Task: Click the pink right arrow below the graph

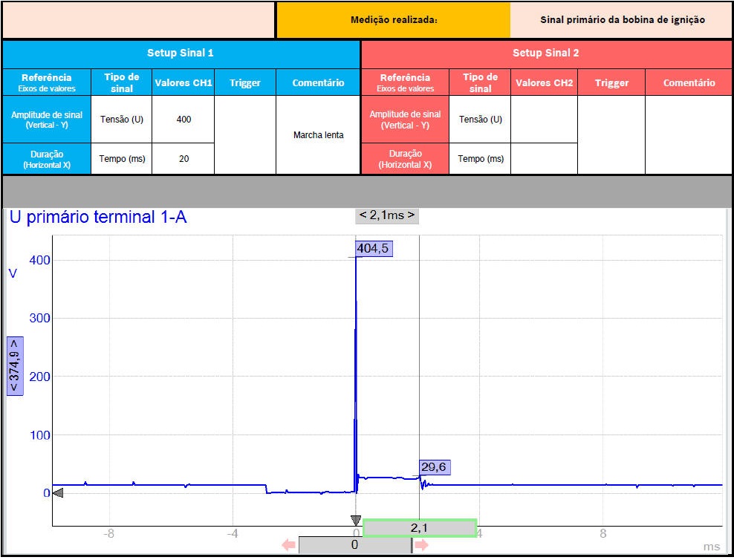Action: coord(421,546)
